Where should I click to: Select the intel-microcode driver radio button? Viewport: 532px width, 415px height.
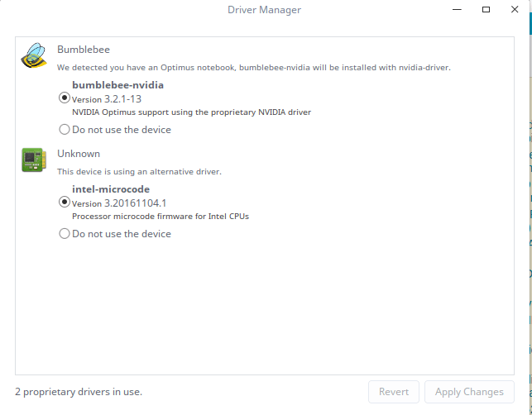coord(65,202)
